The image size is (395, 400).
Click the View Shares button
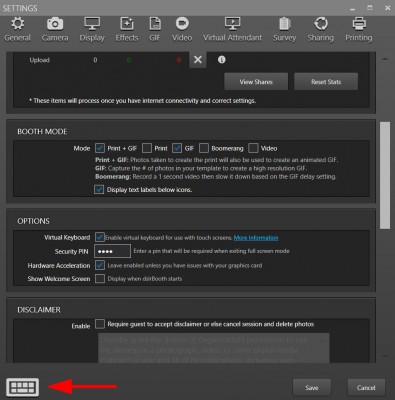[x=256, y=82]
